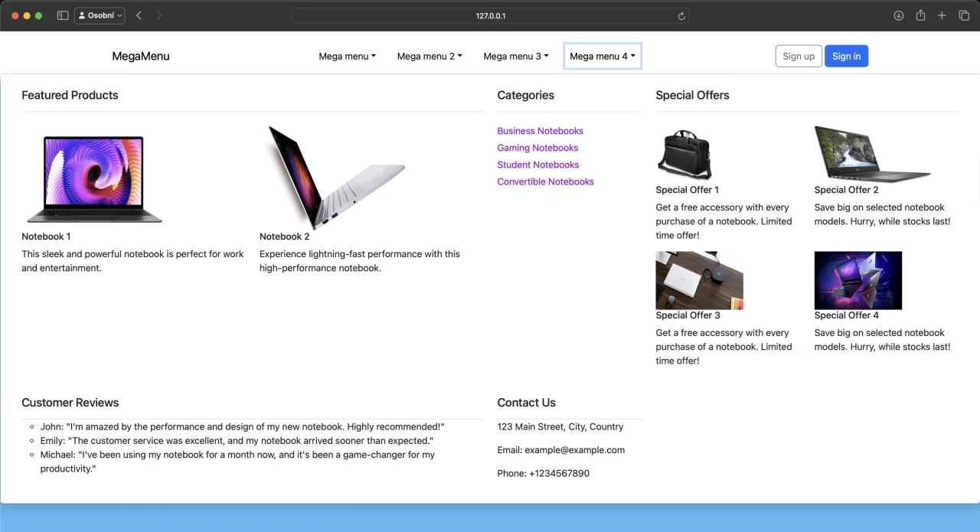Expand the Mega menu dropdown

coord(348,56)
